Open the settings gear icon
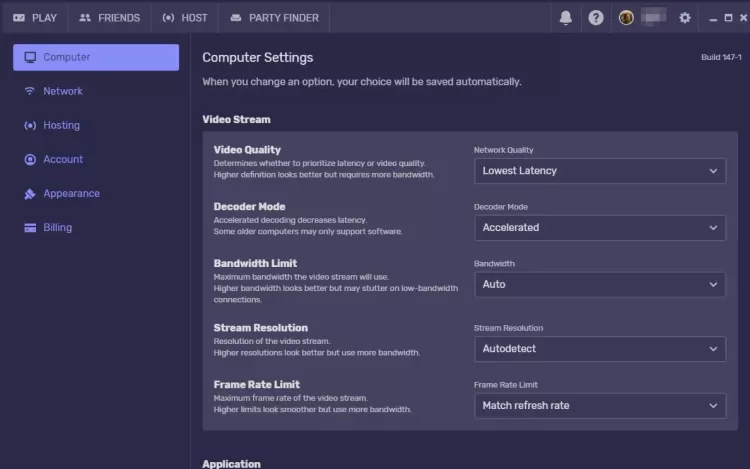This screenshot has height=469, width=750. coord(685,18)
